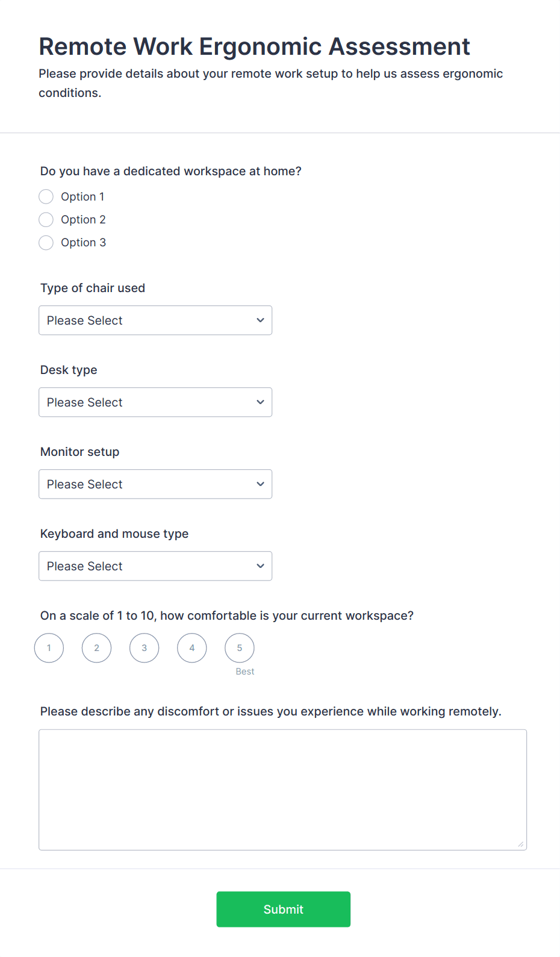Click the Option 2 label text

tap(83, 220)
